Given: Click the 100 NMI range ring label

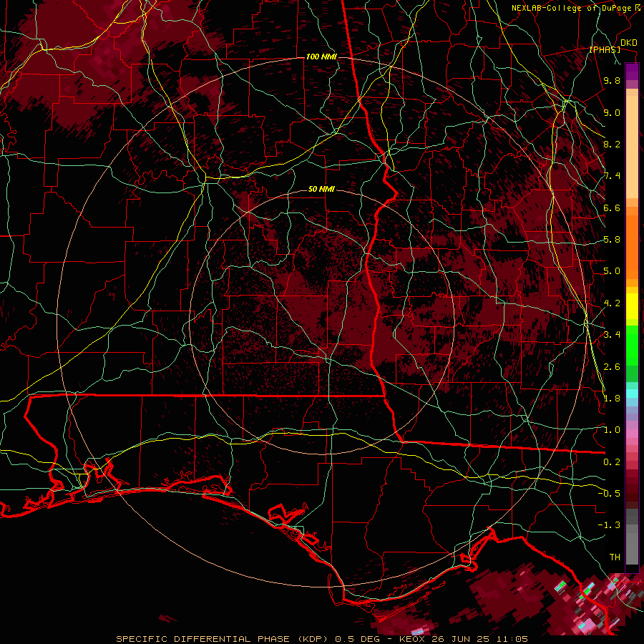Looking at the screenshot, I should click(321, 57).
